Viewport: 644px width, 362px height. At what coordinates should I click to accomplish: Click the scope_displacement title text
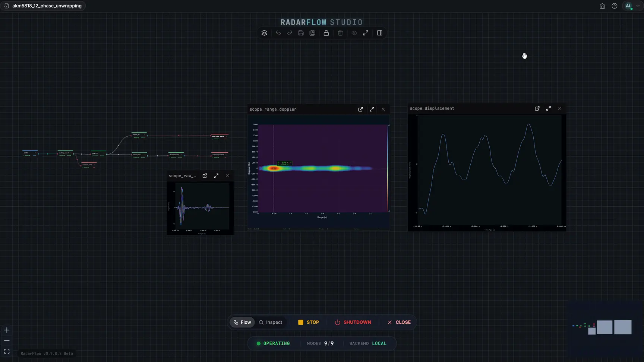tap(432, 108)
